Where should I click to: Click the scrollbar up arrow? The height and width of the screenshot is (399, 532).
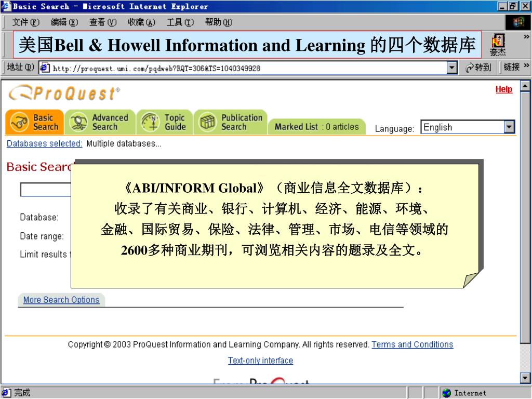pos(525,86)
